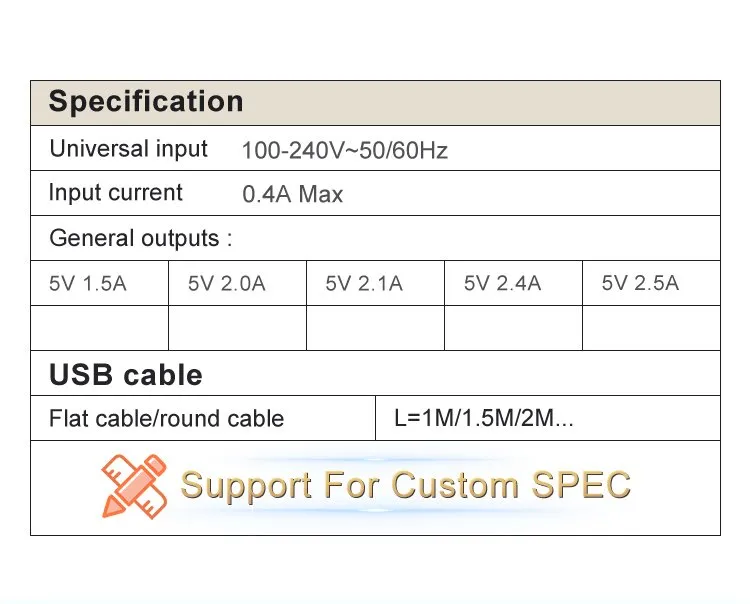Click the empty cell below 5V 2.1A
750x604 pixels.
[x=374, y=328]
